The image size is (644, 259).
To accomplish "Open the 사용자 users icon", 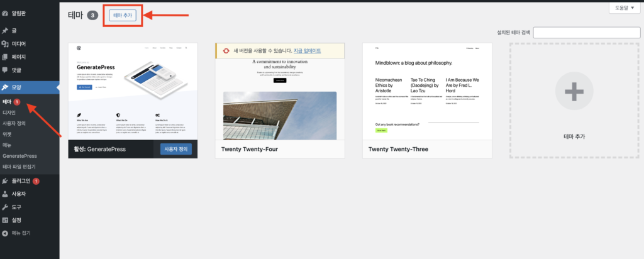I will (x=5, y=194).
